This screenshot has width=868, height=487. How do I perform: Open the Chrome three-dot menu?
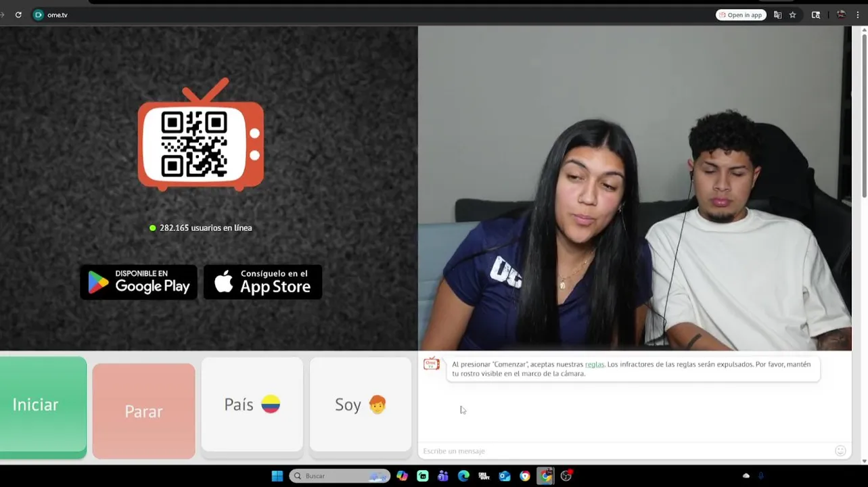pyautogui.click(x=857, y=15)
